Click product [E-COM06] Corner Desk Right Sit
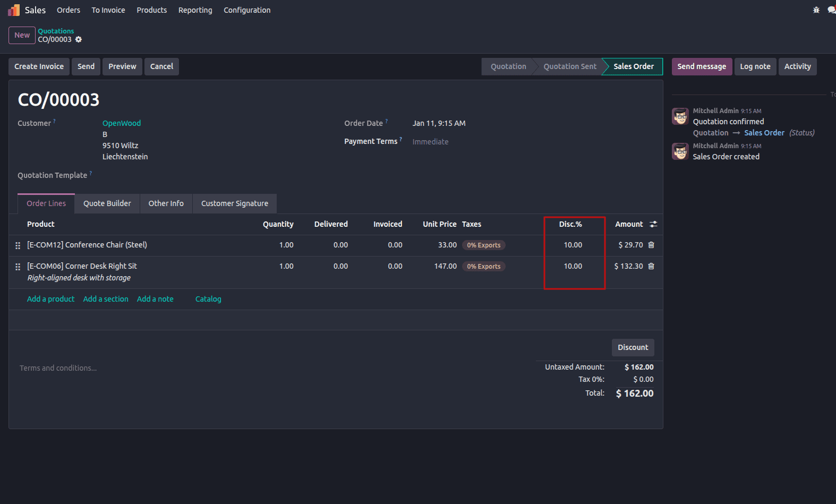Screen dimensions: 836x504 click(82, 266)
